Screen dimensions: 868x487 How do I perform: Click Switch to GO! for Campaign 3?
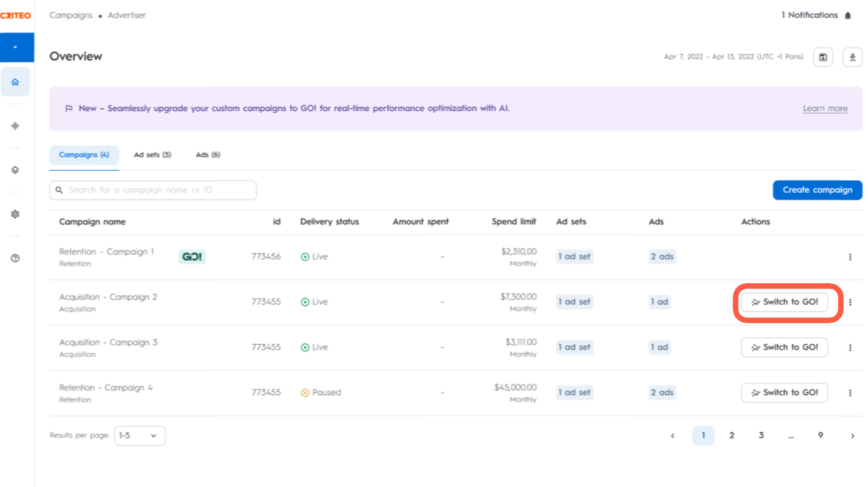[784, 347]
